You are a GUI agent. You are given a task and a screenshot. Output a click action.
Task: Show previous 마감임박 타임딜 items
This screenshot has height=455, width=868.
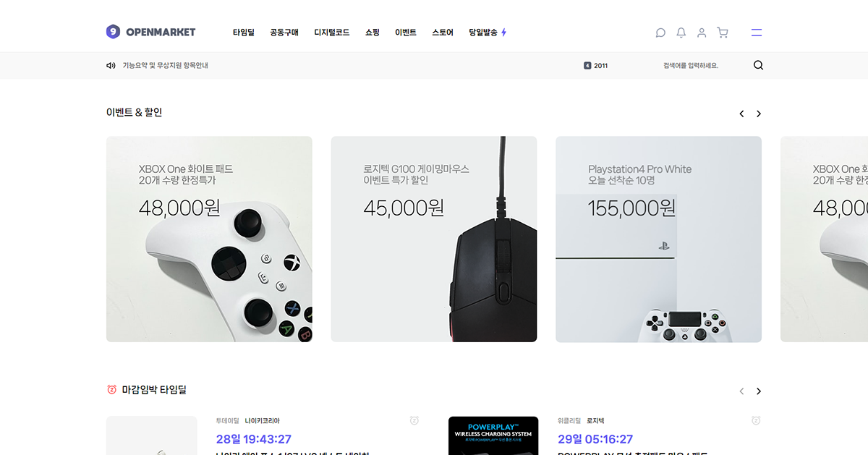click(741, 391)
